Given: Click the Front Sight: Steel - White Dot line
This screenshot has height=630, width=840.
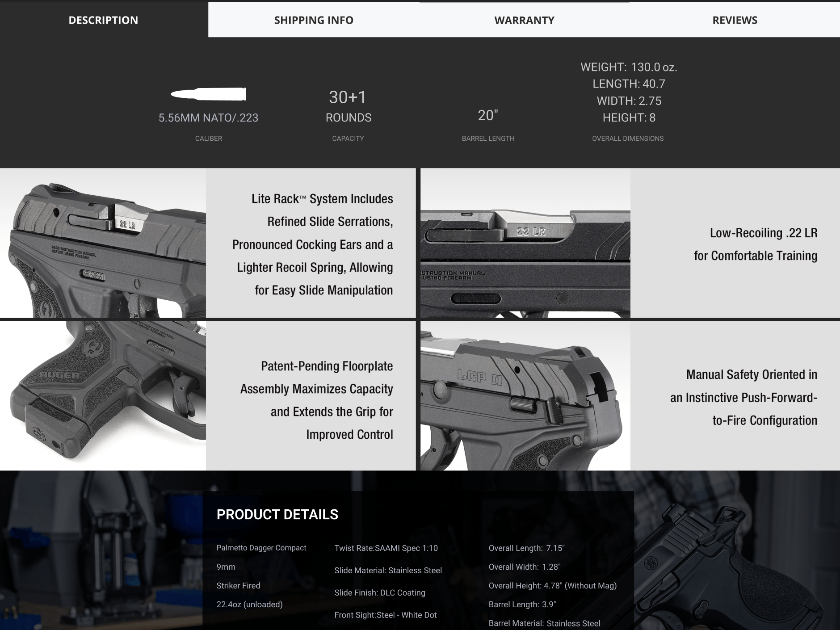Looking at the screenshot, I should click(x=386, y=615).
